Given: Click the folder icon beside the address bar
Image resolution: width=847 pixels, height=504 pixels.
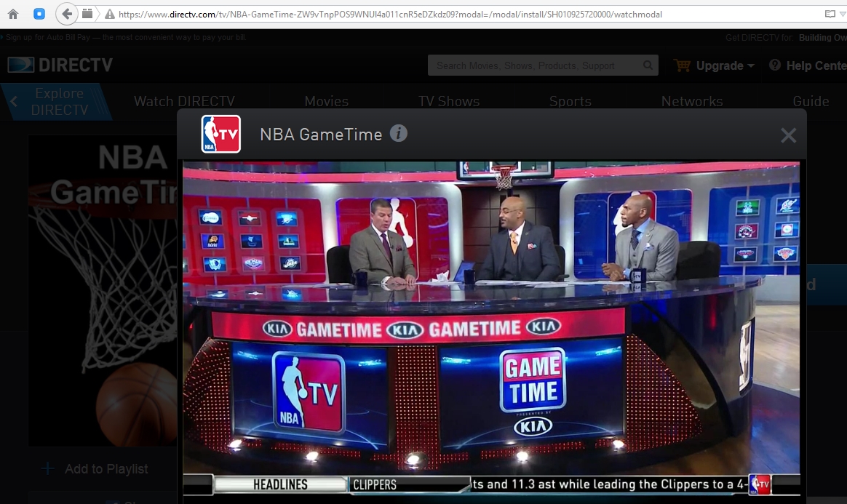Looking at the screenshot, I should click(87, 14).
